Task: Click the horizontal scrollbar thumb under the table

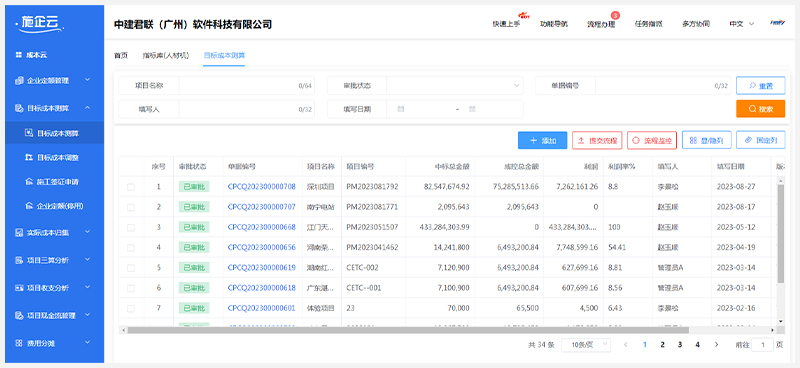Action: [408, 330]
